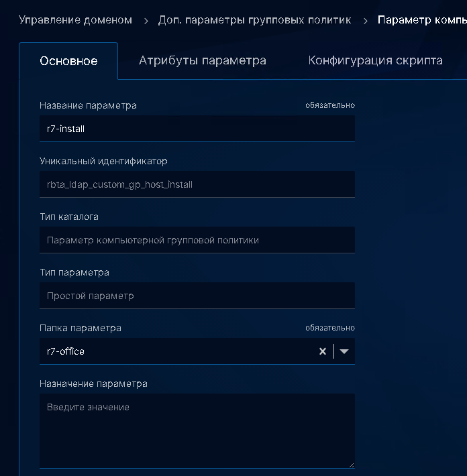Focus the Назначение параметра text area
Screen dimensions: 467x476
coord(197,431)
